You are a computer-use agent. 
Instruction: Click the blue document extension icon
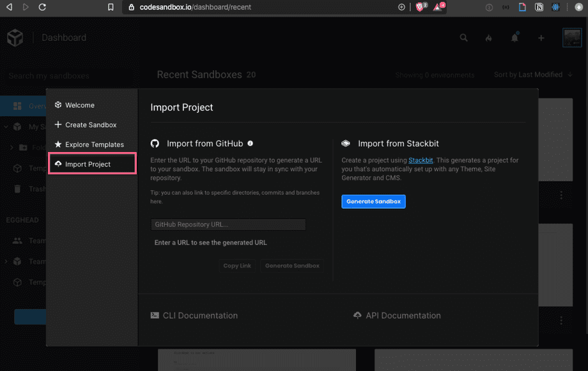522,7
